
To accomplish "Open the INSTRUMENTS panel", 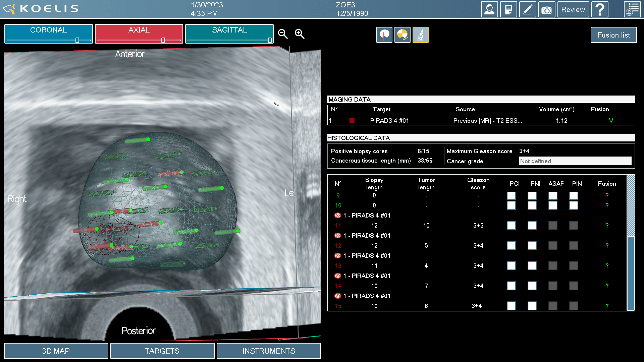I will [269, 351].
